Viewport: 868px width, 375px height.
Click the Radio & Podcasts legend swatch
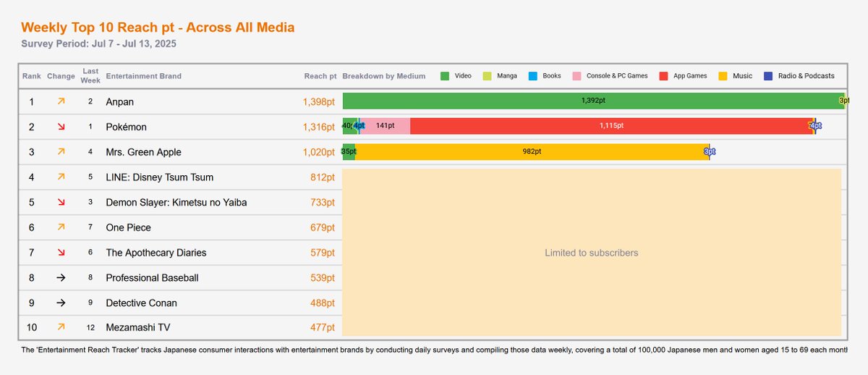tap(767, 76)
